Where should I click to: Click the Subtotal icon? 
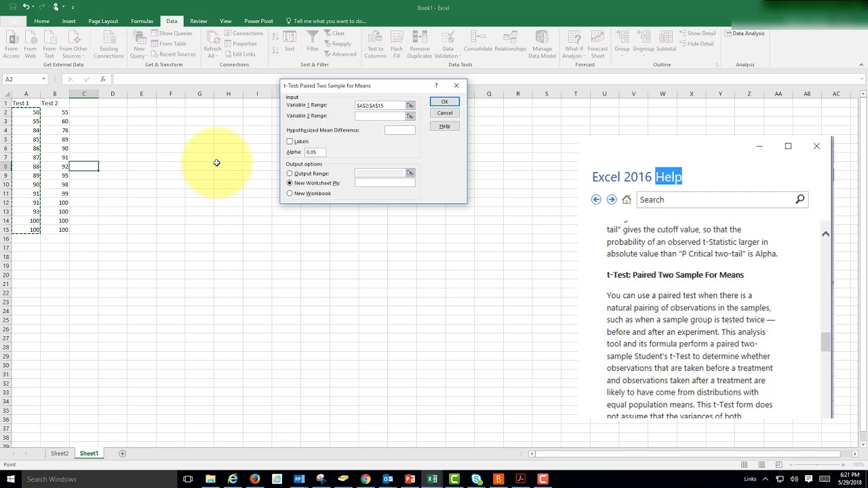tap(666, 38)
